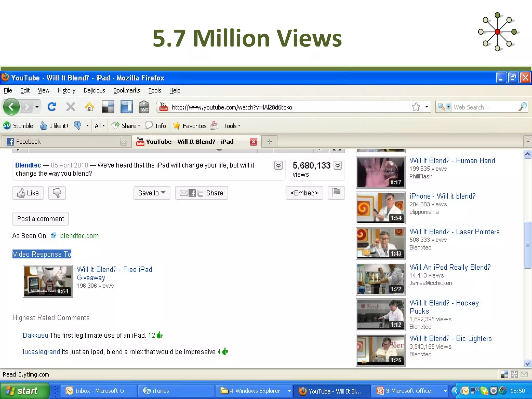Click the StumbleUpon thumbs down icon
The height and width of the screenshot is (399, 532).
77,126
